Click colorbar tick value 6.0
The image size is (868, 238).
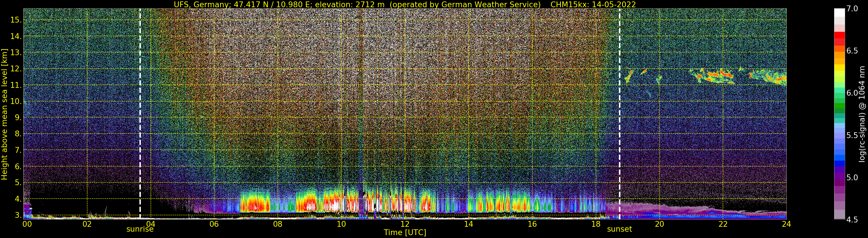[852, 93]
